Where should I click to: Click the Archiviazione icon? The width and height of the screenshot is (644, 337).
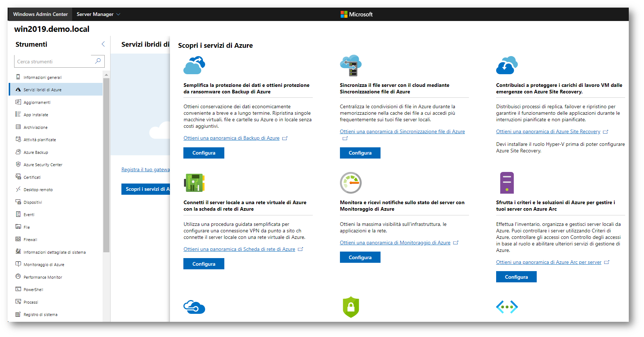coord(18,127)
